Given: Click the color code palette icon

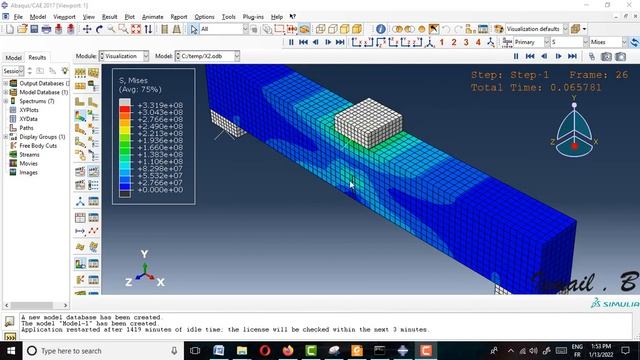Looking at the screenshot, I should [499, 29].
